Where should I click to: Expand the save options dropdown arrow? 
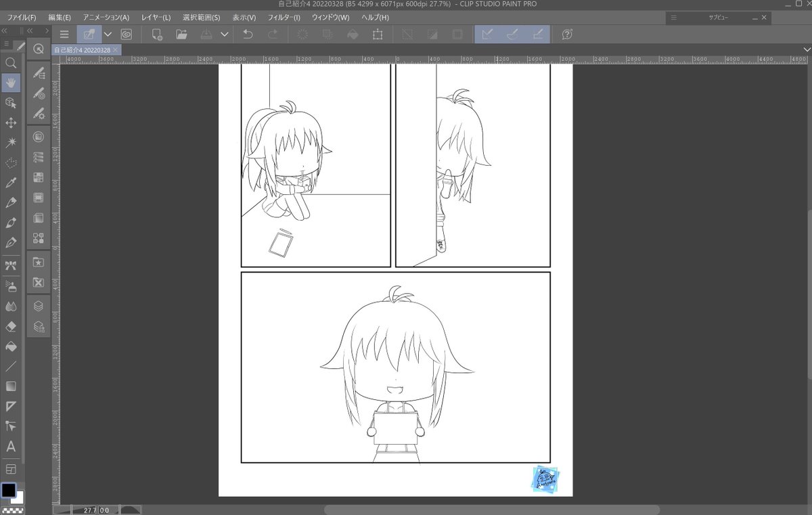pyautogui.click(x=225, y=34)
